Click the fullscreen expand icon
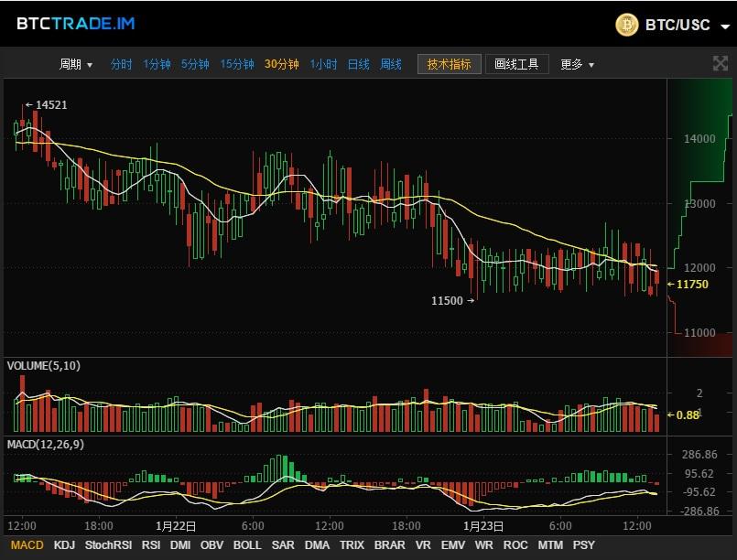Screen dimensions: 737x560 click(x=721, y=63)
